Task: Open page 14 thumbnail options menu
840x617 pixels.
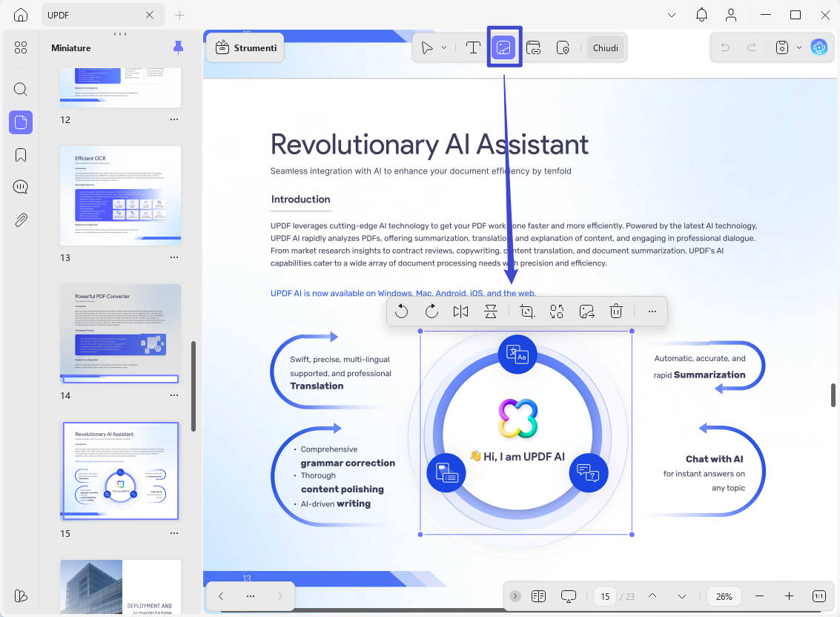Action: 174,395
